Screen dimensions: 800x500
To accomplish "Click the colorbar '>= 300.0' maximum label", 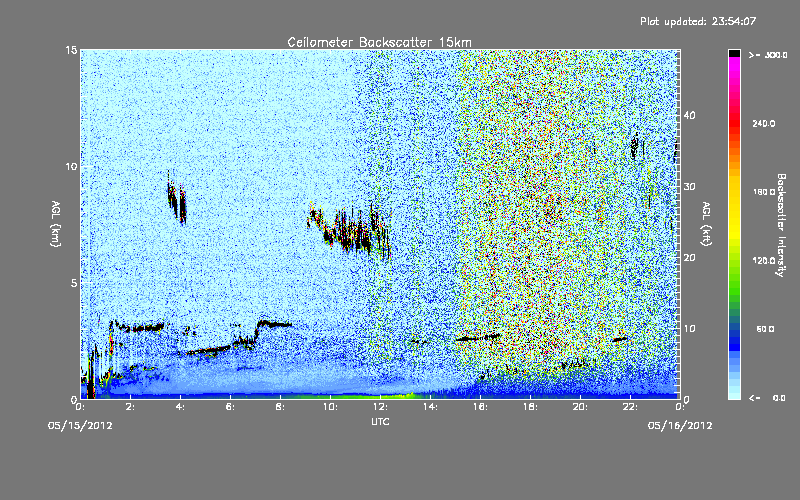I will click(x=768, y=55).
